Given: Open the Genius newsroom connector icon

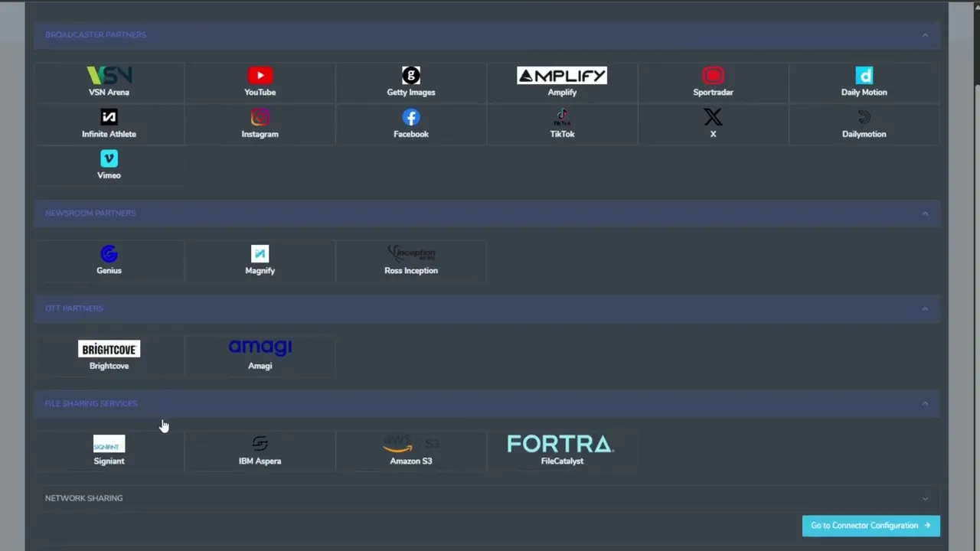Looking at the screenshot, I should click(x=109, y=253).
